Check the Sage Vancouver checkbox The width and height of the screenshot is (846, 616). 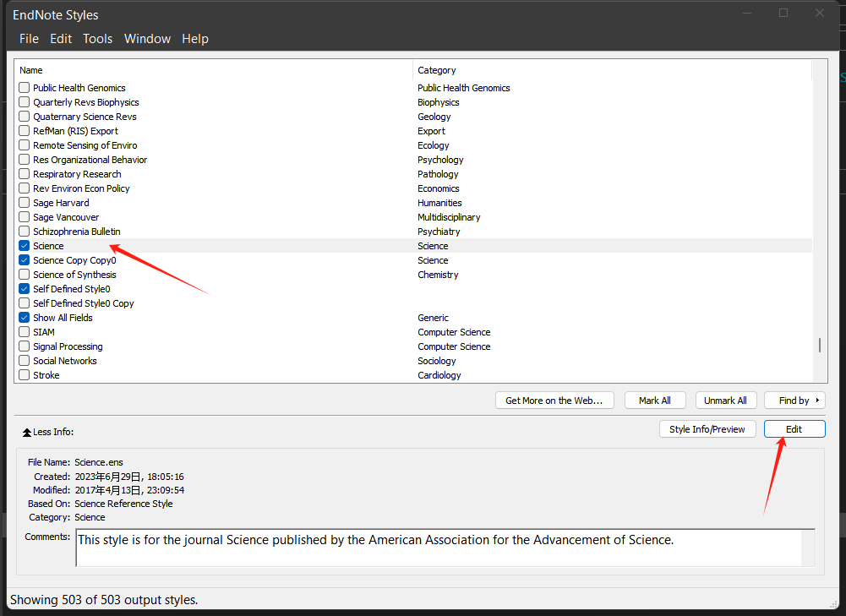25,217
